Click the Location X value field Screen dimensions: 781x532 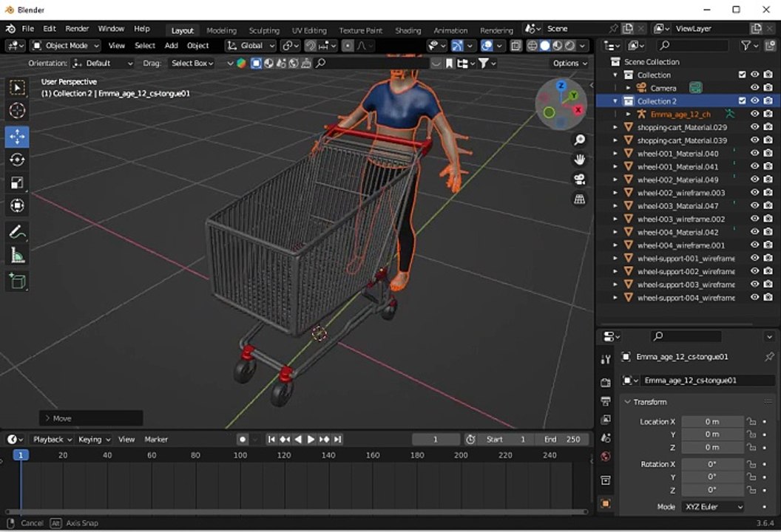(712, 421)
